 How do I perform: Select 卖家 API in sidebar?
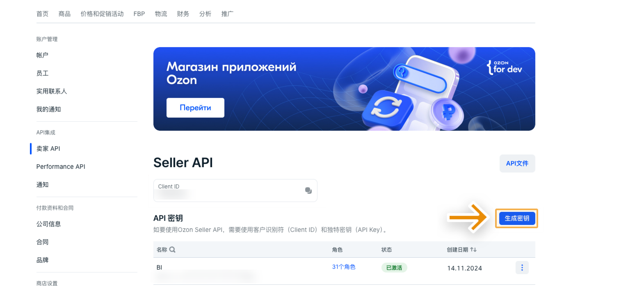(x=48, y=149)
